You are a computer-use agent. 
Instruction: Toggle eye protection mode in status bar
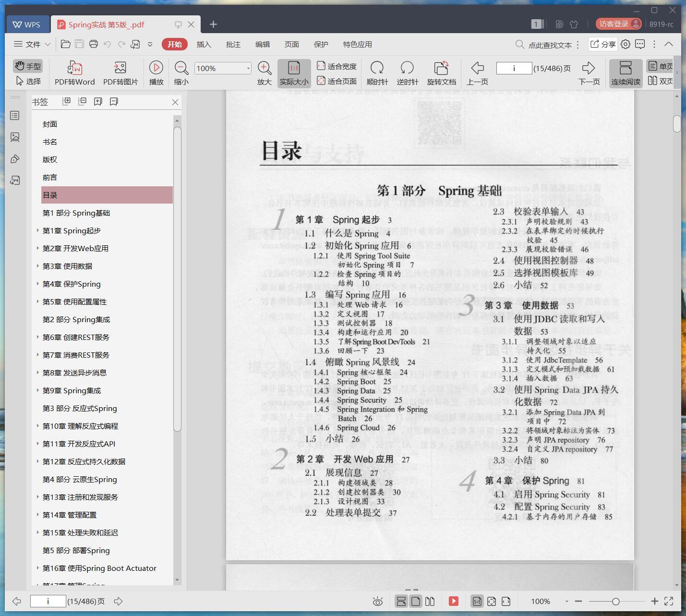pos(378,601)
